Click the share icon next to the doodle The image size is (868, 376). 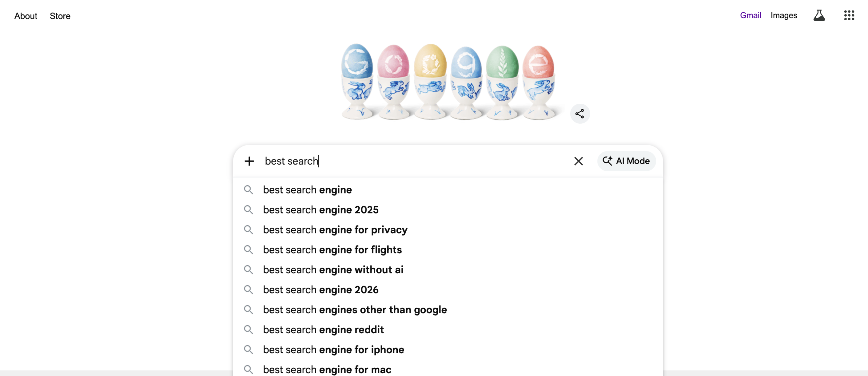[x=580, y=114]
